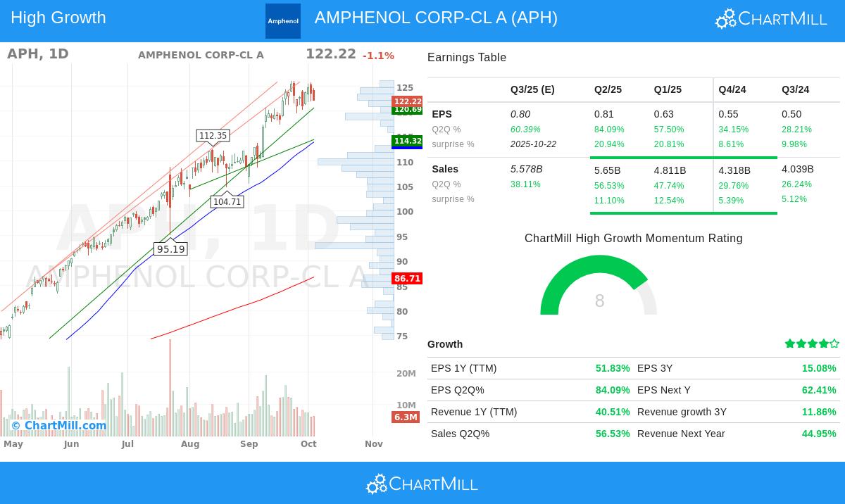Select the Q3/25 (E) column header
The height and width of the screenshot is (504, 845).
pyautogui.click(x=532, y=89)
